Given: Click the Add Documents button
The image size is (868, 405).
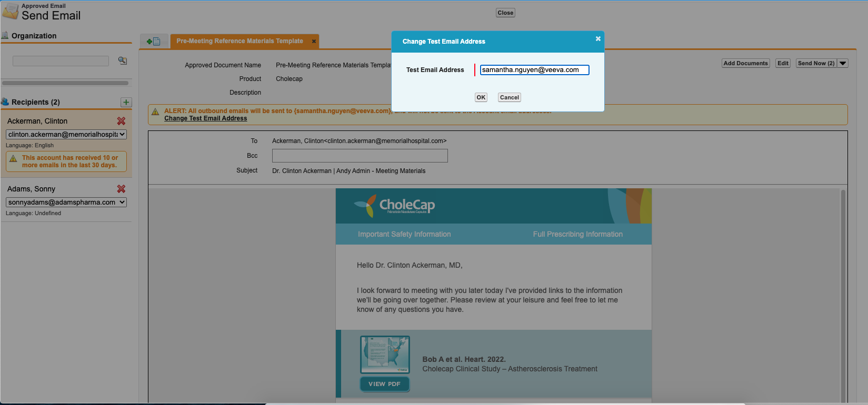Looking at the screenshot, I should point(745,63).
